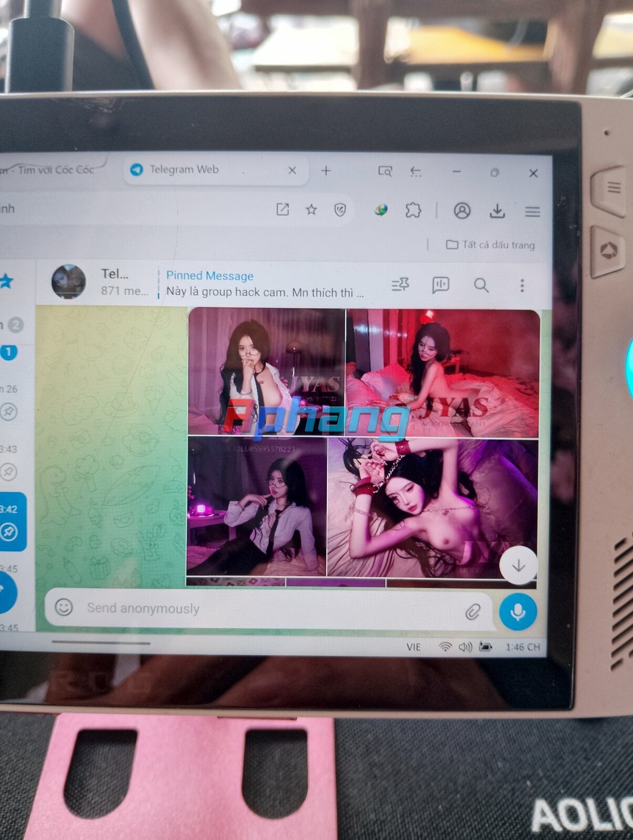Search within this Telegram chat
This screenshot has height=840, width=633.
pyautogui.click(x=481, y=285)
